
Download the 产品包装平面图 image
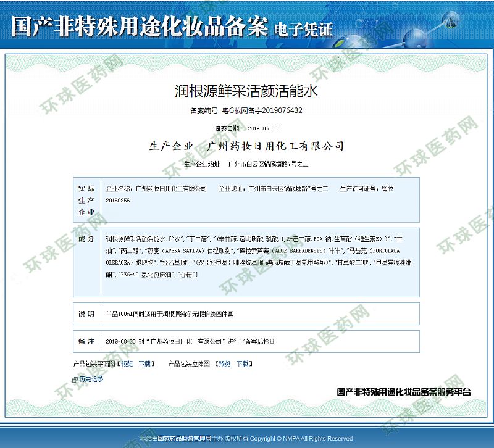pos(144,364)
